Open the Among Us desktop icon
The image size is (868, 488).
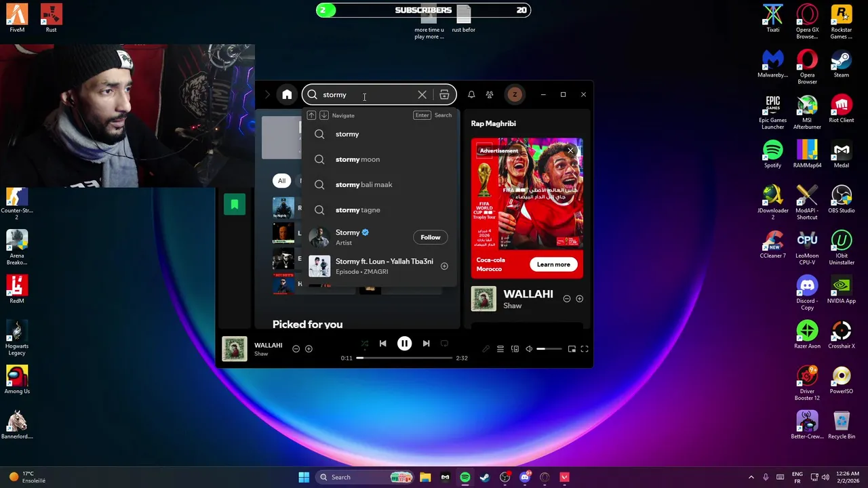[x=17, y=380]
